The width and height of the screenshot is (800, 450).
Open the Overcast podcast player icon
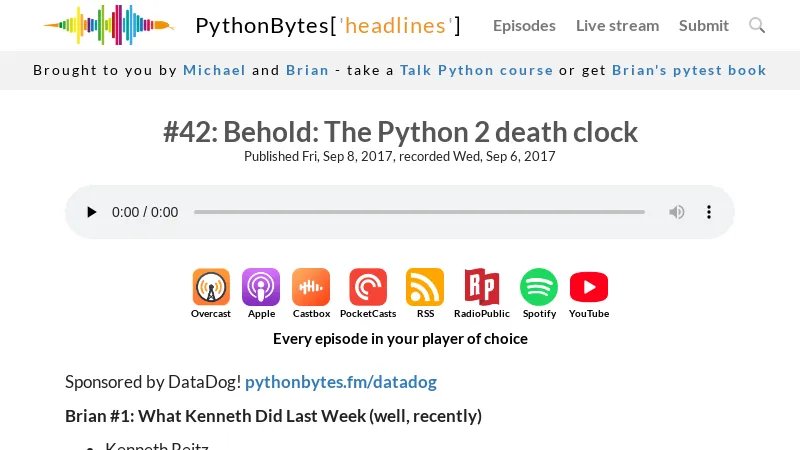211,288
